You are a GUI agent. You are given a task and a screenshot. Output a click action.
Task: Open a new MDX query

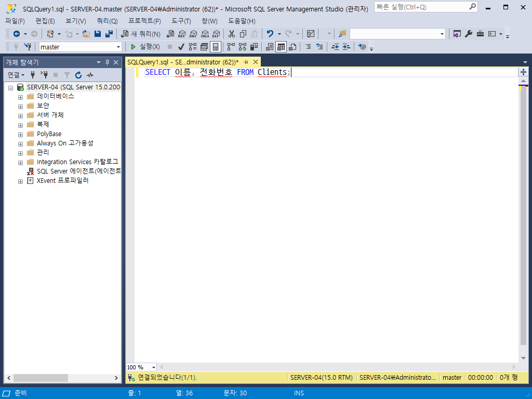(x=182, y=34)
